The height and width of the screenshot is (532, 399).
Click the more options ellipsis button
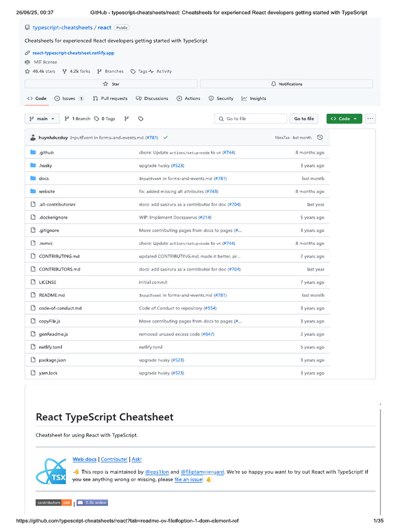[370, 119]
